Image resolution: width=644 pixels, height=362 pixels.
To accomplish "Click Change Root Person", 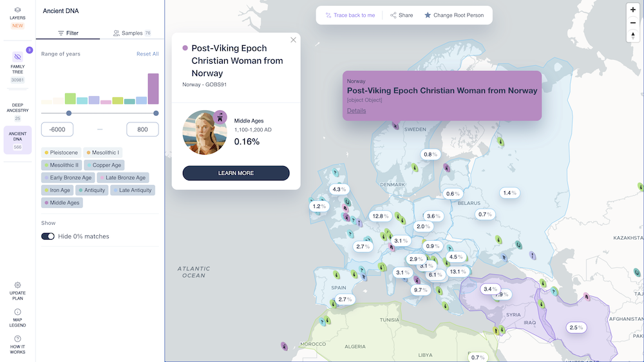I will pos(454,15).
